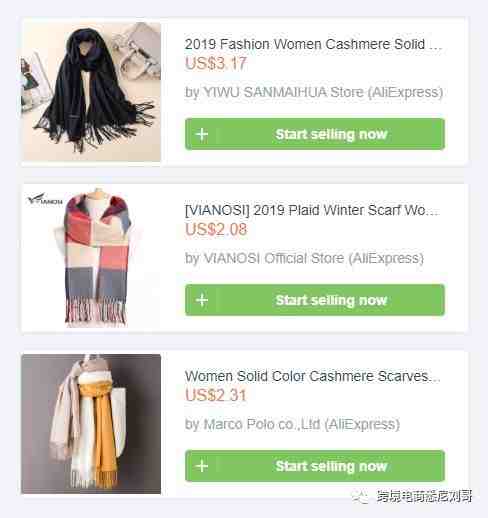Start selling the Women Solid Color Cashmere Scarves
The image size is (488, 518).
tap(315, 466)
